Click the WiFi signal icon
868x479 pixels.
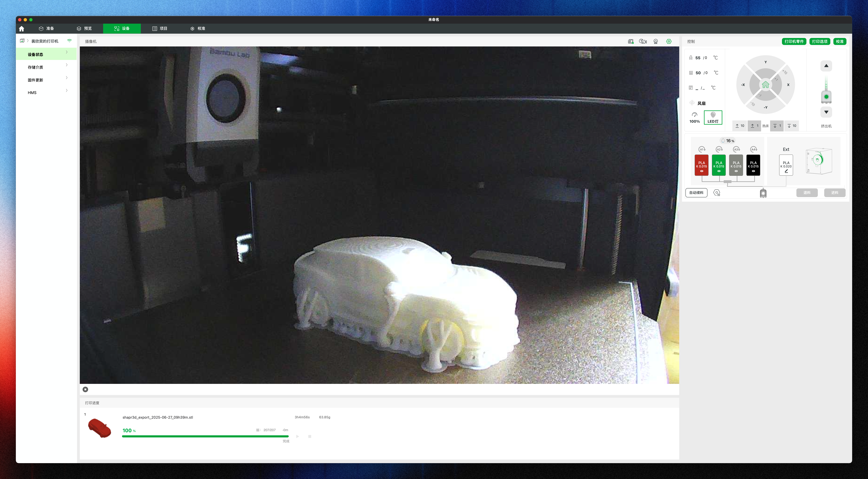click(69, 41)
